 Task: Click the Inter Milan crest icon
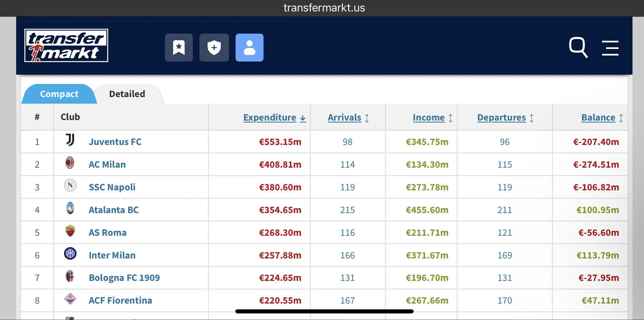(x=70, y=254)
